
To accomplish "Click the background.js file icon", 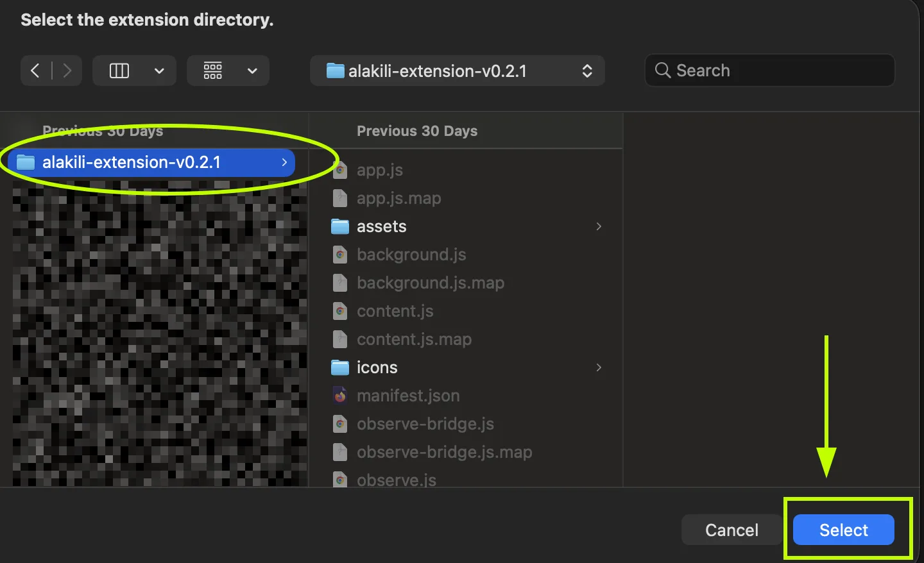I will coord(340,255).
